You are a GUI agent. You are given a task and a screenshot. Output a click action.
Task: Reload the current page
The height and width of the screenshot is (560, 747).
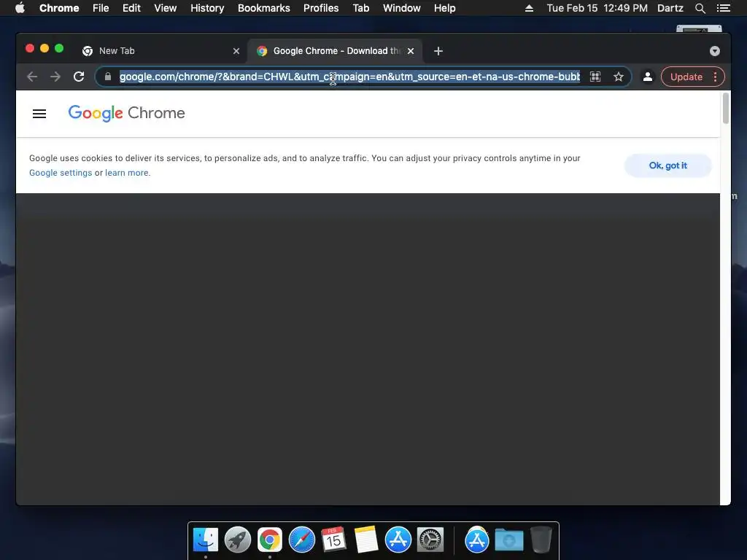pyautogui.click(x=79, y=77)
